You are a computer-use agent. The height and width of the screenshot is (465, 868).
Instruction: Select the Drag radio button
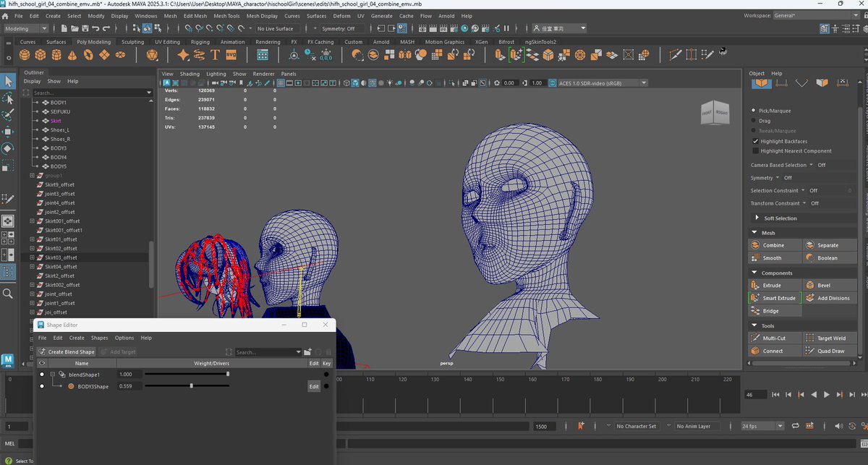754,121
